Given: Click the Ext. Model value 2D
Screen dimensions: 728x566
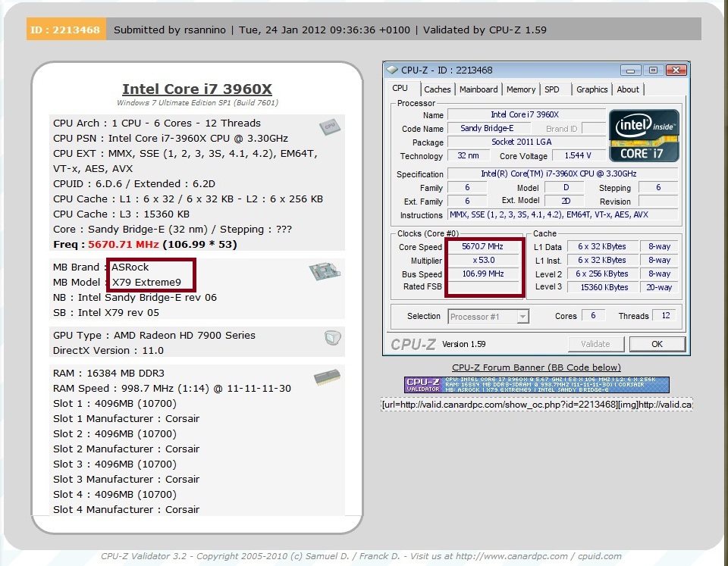Looking at the screenshot, I should coord(566,201).
